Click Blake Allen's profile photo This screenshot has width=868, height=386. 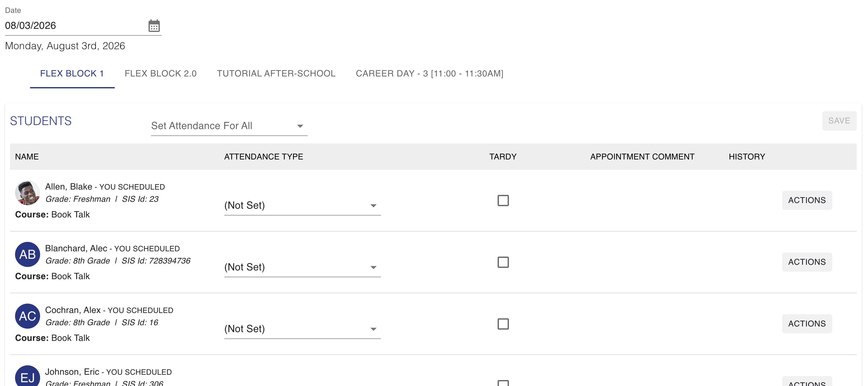pyautogui.click(x=28, y=193)
